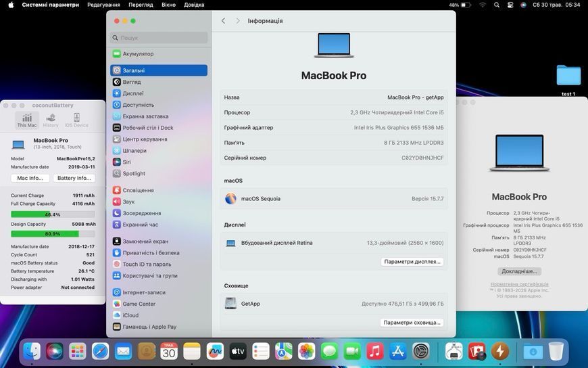Select Siri in the settings sidebar
The height and width of the screenshot is (368, 588).
click(x=159, y=162)
